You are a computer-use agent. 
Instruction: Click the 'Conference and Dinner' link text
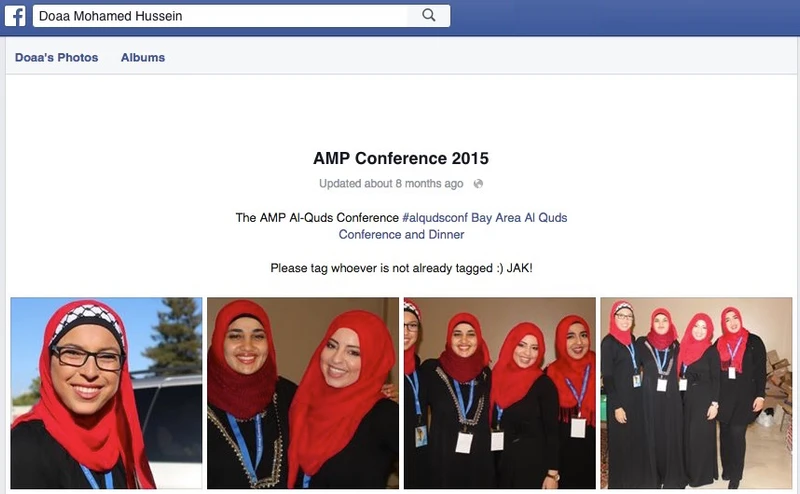tap(402, 235)
